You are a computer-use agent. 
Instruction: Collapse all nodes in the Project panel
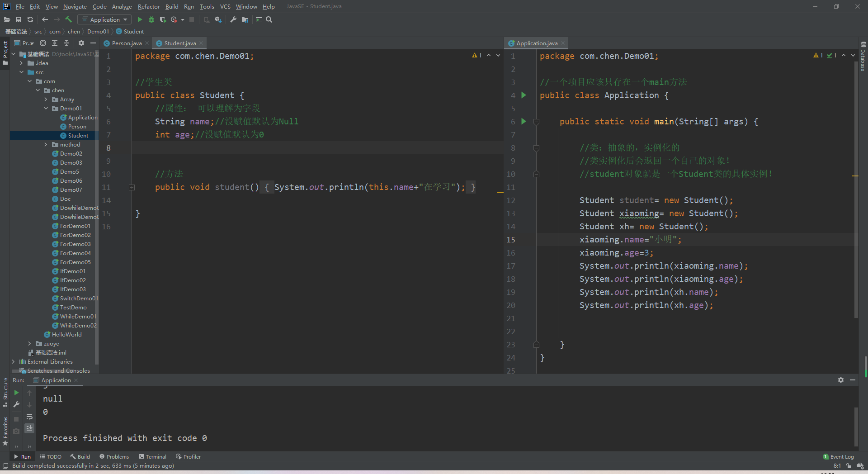pyautogui.click(x=66, y=43)
